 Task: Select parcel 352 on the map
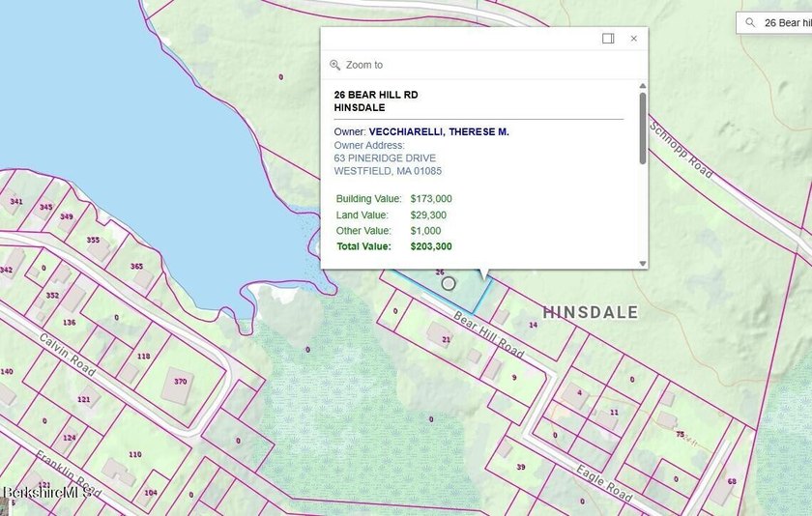52,295
